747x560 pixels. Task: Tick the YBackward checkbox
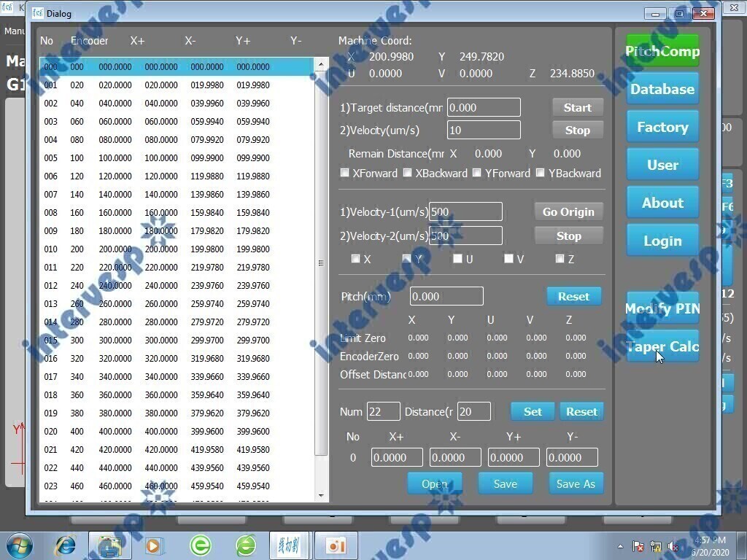tap(541, 173)
